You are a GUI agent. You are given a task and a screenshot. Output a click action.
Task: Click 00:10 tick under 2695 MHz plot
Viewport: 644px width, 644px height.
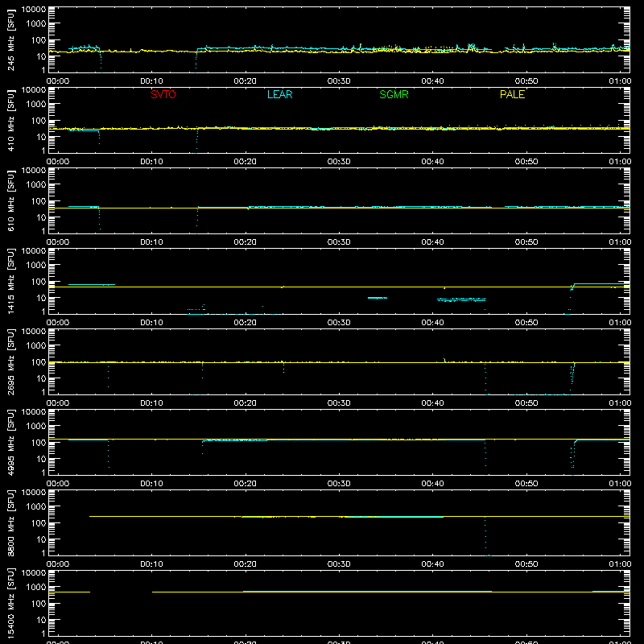point(151,403)
